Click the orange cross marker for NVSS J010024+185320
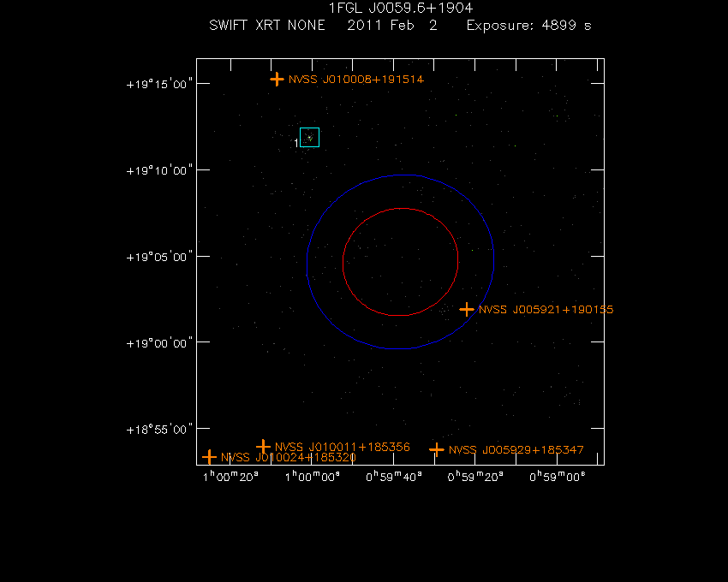Image resolution: width=728 pixels, height=582 pixels. tap(209, 457)
